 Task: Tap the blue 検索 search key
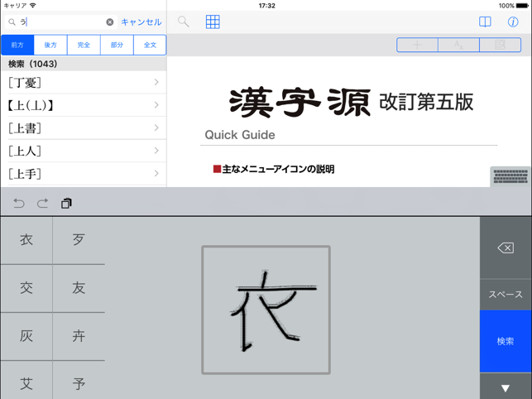[506, 341]
